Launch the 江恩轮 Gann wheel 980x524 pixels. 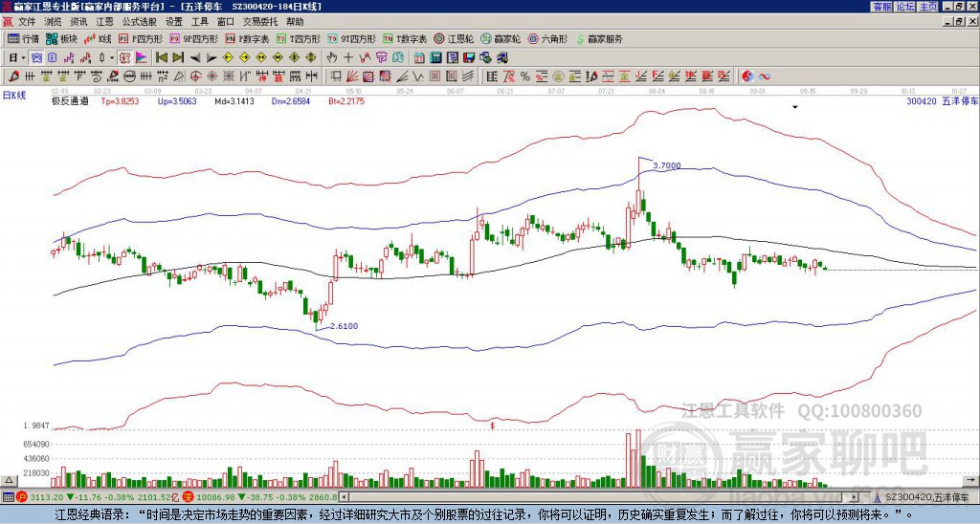click(454, 38)
